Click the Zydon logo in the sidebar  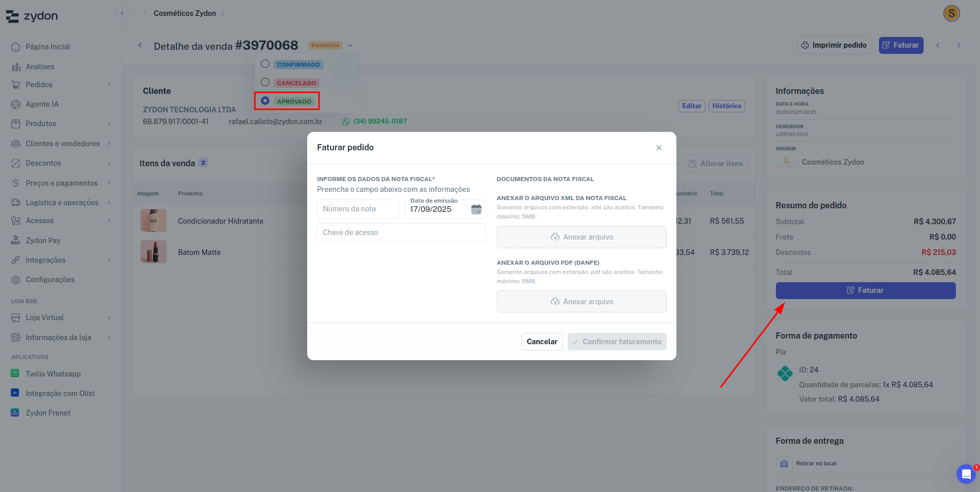(x=32, y=16)
